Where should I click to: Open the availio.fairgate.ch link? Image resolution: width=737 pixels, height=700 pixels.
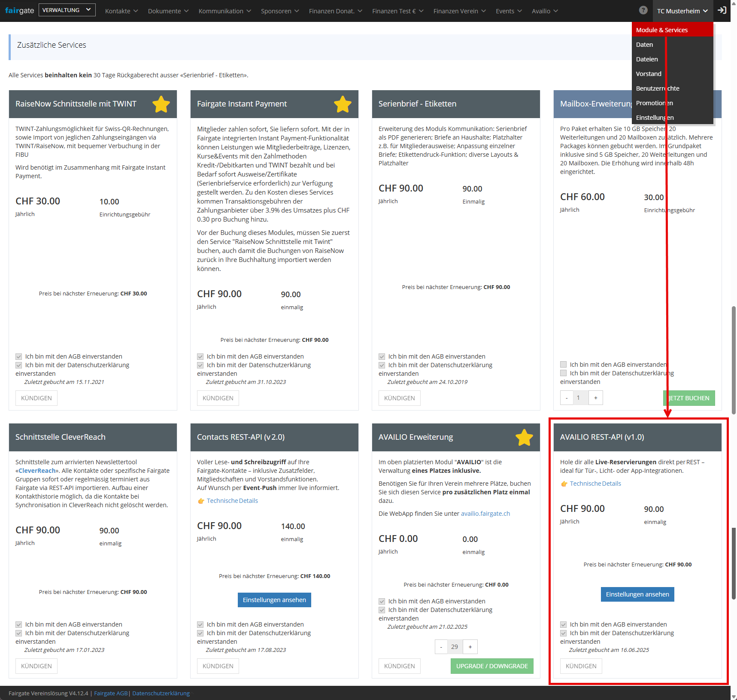point(485,514)
